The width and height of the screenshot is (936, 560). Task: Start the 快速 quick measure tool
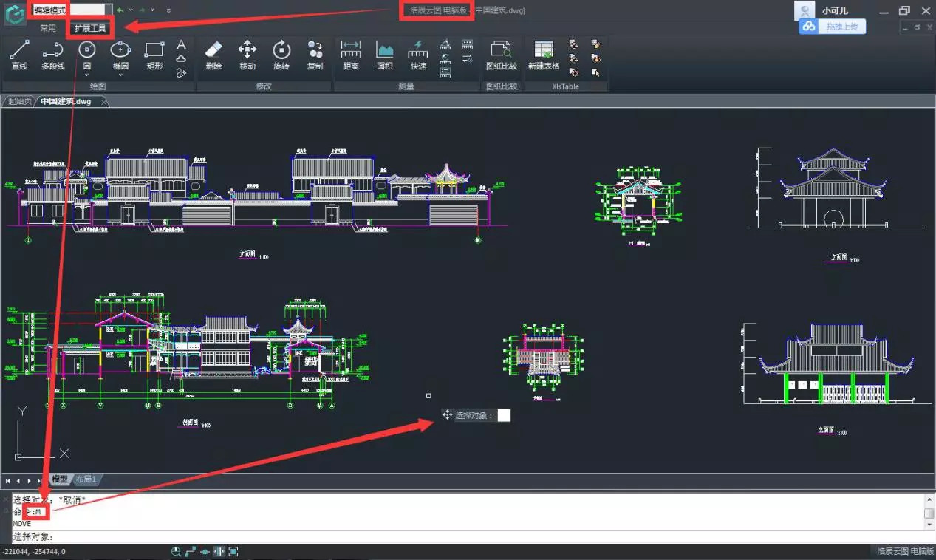point(418,55)
